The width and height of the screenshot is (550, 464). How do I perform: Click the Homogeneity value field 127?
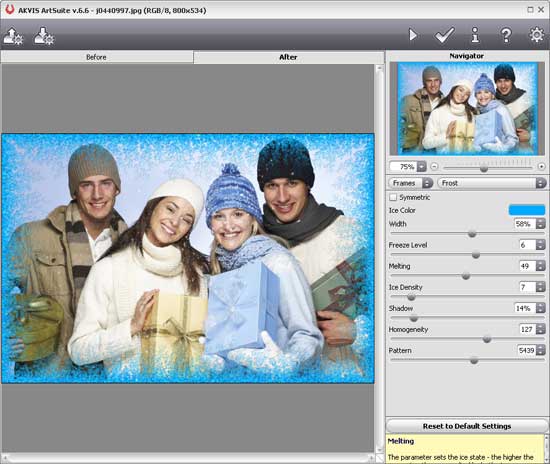click(527, 329)
